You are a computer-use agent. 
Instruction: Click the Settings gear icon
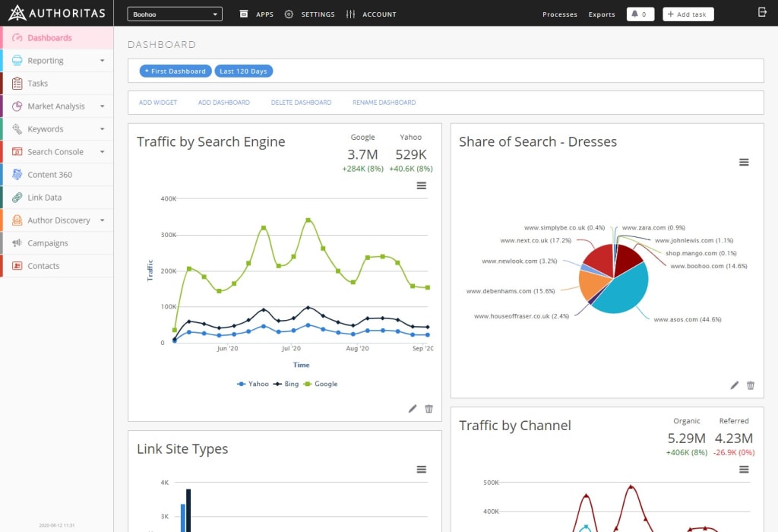(x=289, y=14)
